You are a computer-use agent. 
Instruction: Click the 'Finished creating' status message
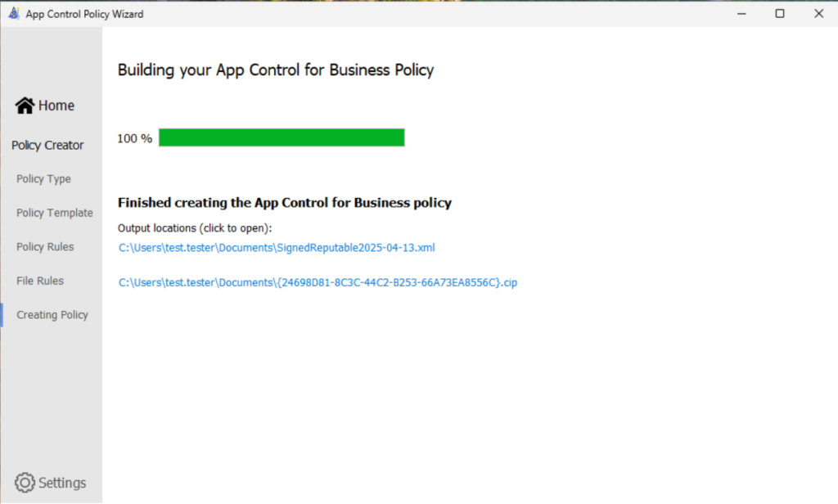[x=284, y=203]
